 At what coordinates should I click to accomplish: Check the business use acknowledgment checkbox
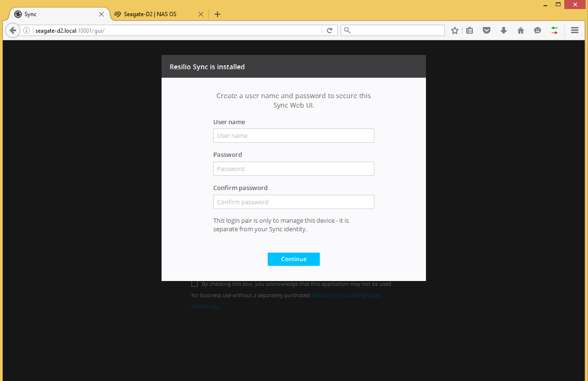[x=194, y=284]
